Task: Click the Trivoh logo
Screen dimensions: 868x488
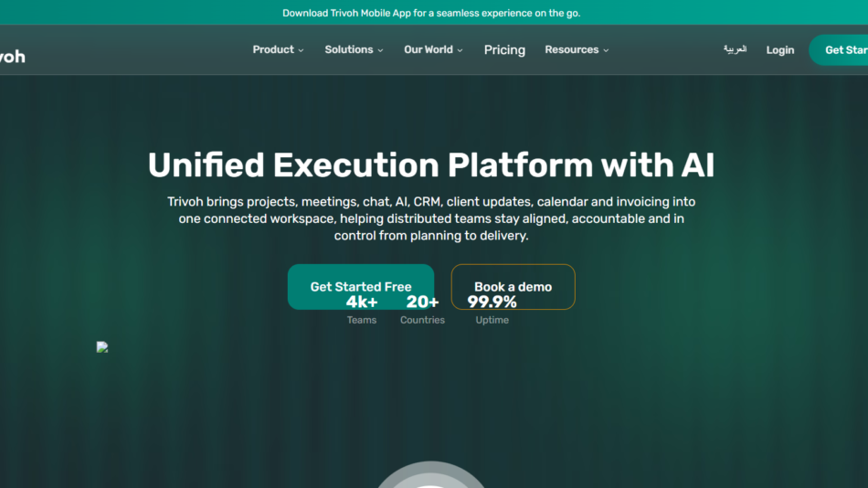Action: [x=12, y=57]
